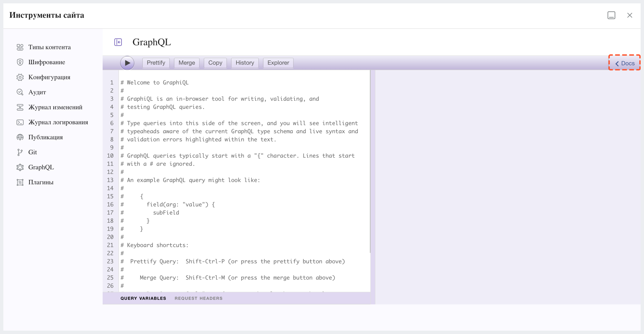Viewport: 644px width, 334px height.
Task: Toggle the Explorer panel
Action: point(278,63)
